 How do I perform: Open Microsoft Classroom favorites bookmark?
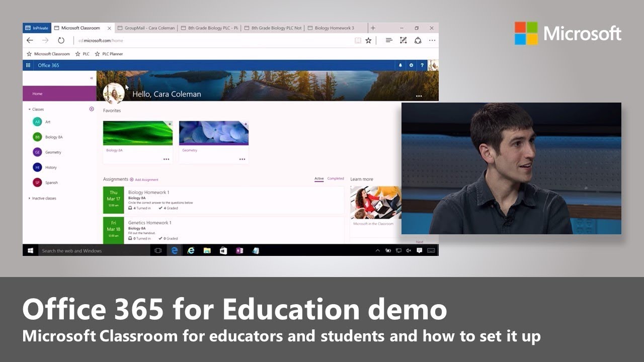[48, 54]
